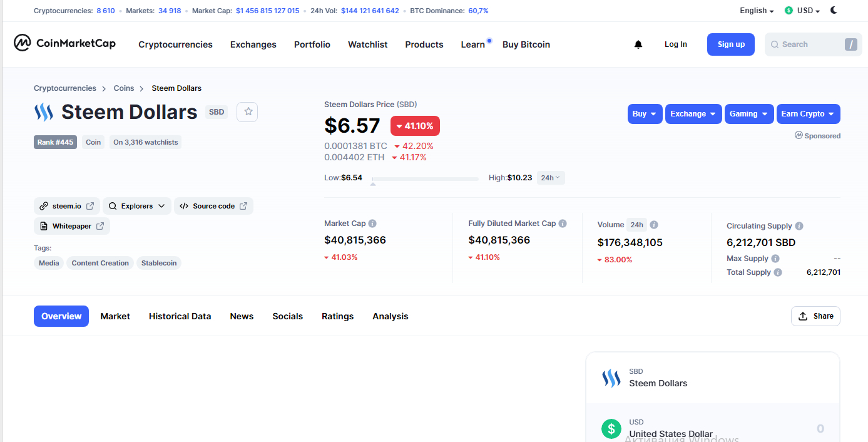868x442 pixels.
Task: Open the Exchanges menu
Action: pos(253,44)
